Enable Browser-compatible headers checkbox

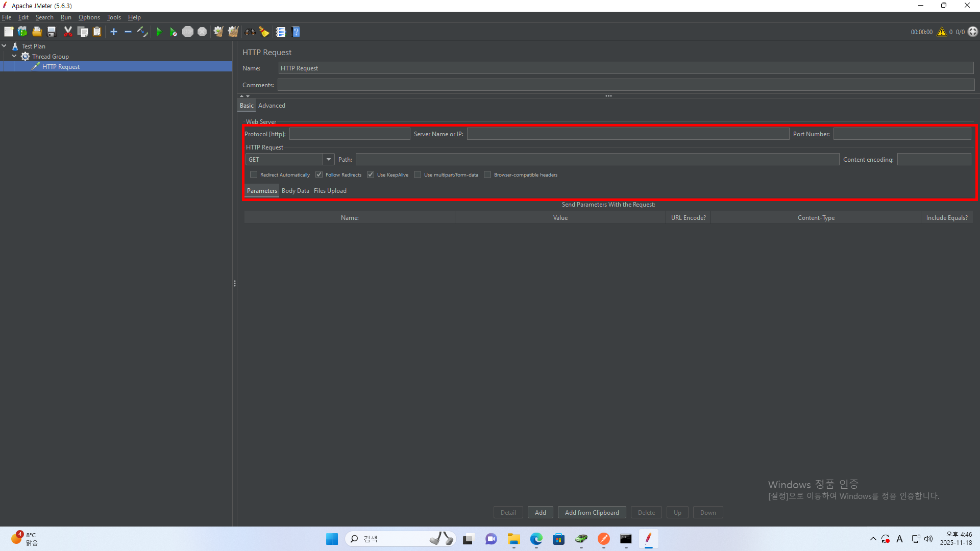coord(487,174)
